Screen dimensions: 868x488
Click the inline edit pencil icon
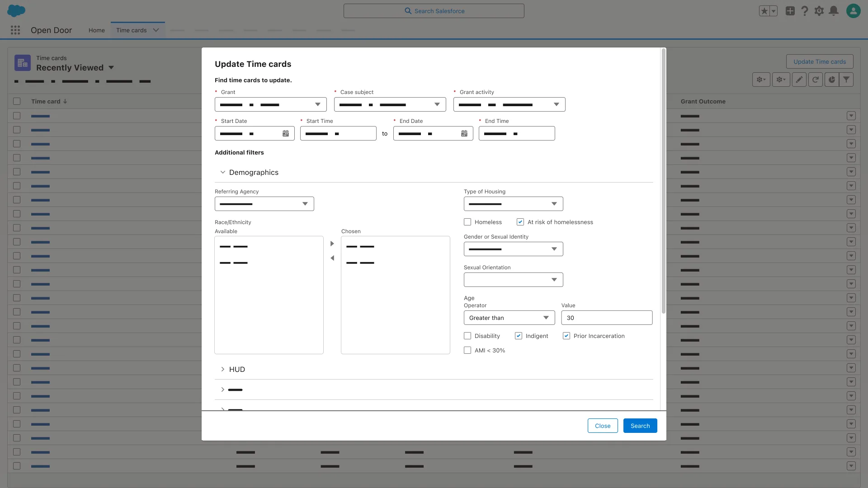click(799, 80)
